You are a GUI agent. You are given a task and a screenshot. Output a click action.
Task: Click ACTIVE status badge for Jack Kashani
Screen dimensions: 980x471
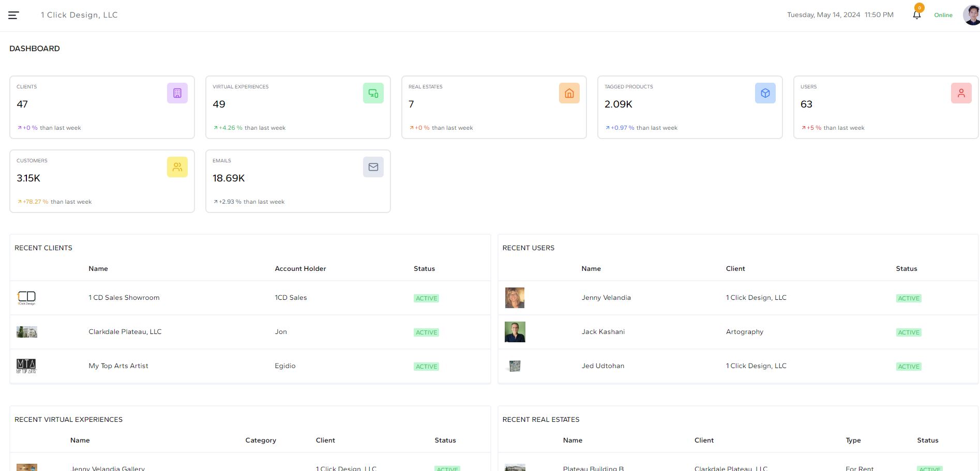(x=908, y=332)
